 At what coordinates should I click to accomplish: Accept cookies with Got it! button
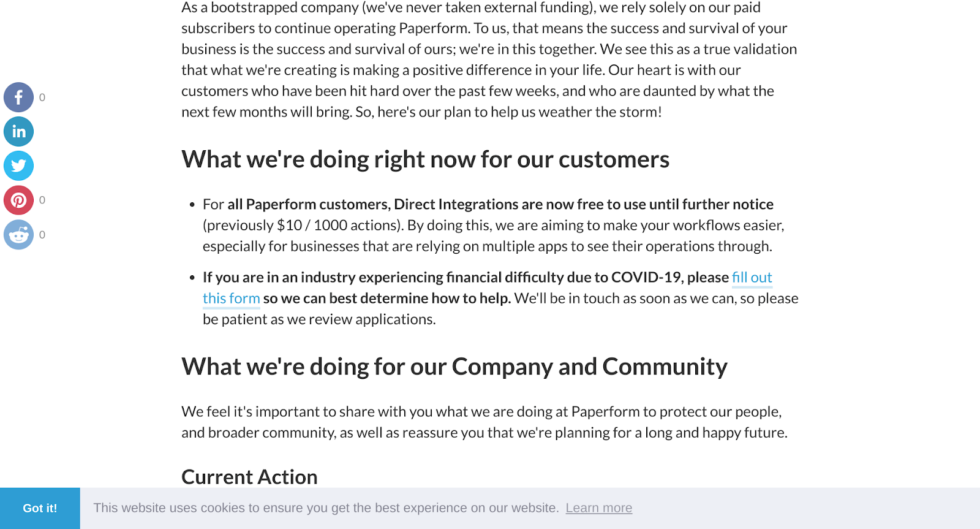(40, 508)
